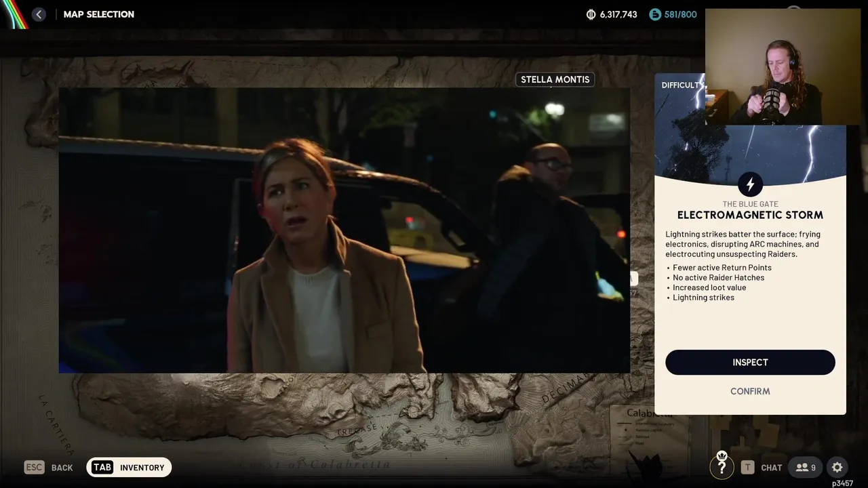The height and width of the screenshot is (488, 868).
Task: Select the Stella Montis map label
Action: tap(555, 79)
